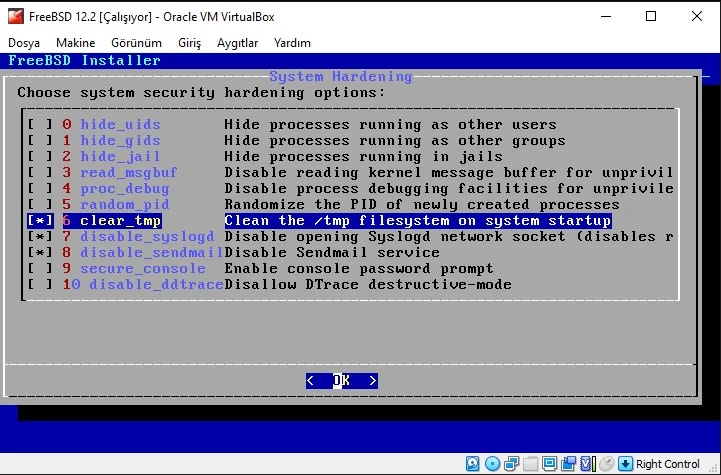Select the disable_syslogd option label
The height and width of the screenshot is (475, 721).
pyautogui.click(x=147, y=236)
